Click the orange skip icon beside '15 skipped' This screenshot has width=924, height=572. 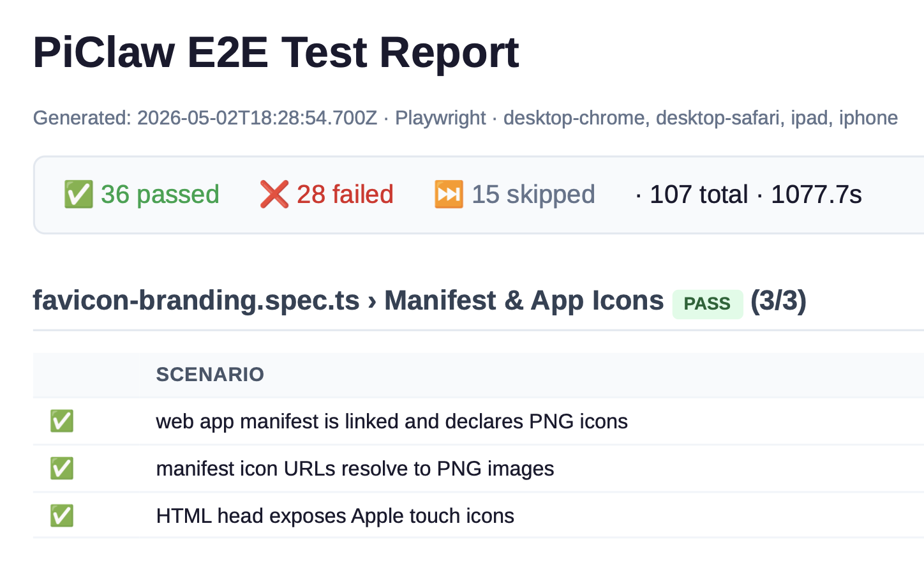449,194
